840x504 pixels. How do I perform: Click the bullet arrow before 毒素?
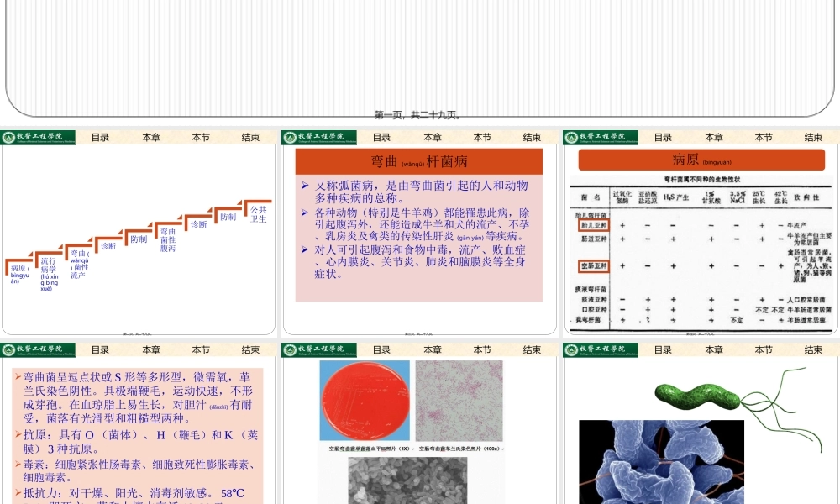pyautogui.click(x=18, y=465)
